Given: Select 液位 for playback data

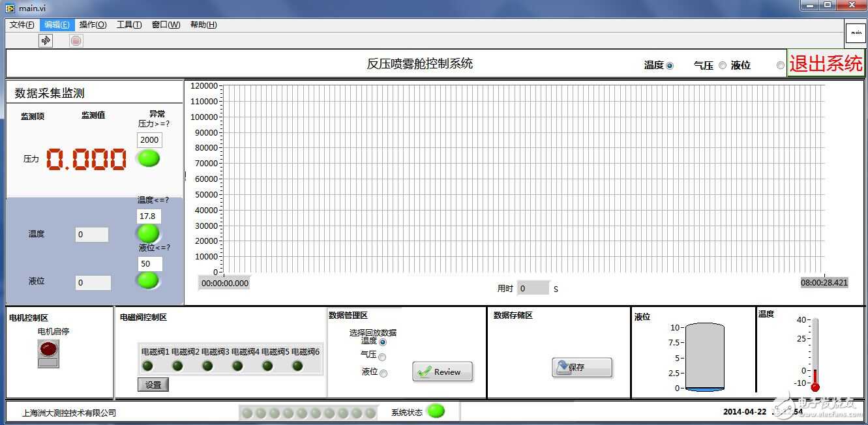Looking at the screenshot, I should point(383,373).
